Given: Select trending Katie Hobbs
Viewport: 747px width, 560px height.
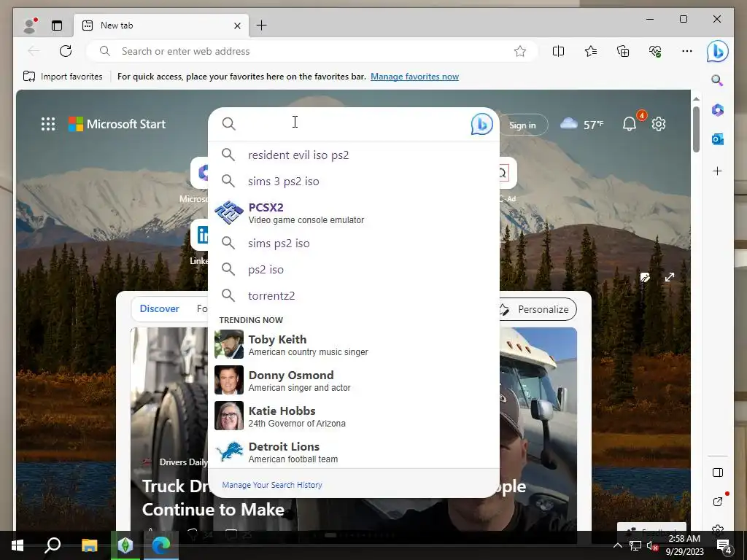Looking at the screenshot, I should tap(354, 416).
